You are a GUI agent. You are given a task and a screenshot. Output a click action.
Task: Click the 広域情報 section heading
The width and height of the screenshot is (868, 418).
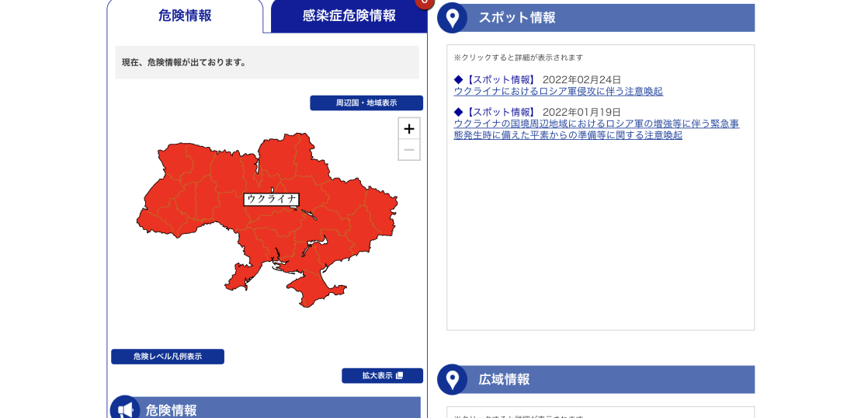(x=505, y=379)
